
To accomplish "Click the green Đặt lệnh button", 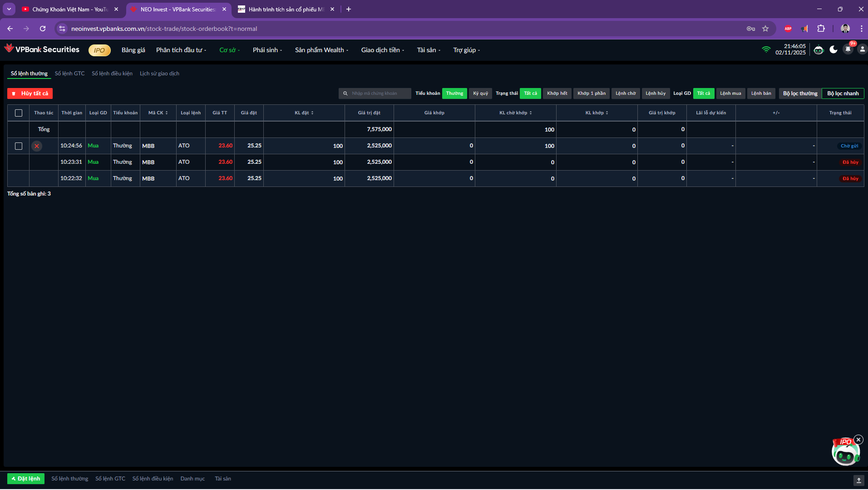I will pyautogui.click(x=26, y=479).
